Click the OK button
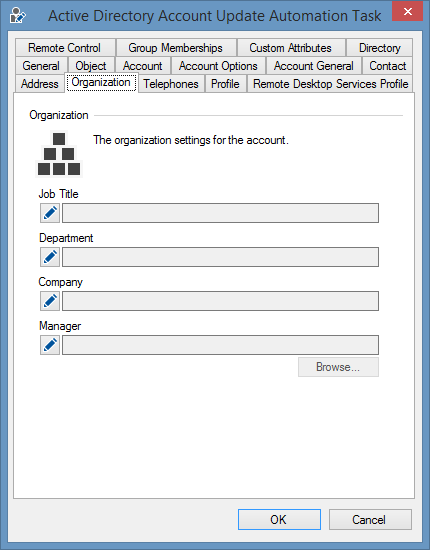Viewport: 430px width, 550px height. (279, 519)
